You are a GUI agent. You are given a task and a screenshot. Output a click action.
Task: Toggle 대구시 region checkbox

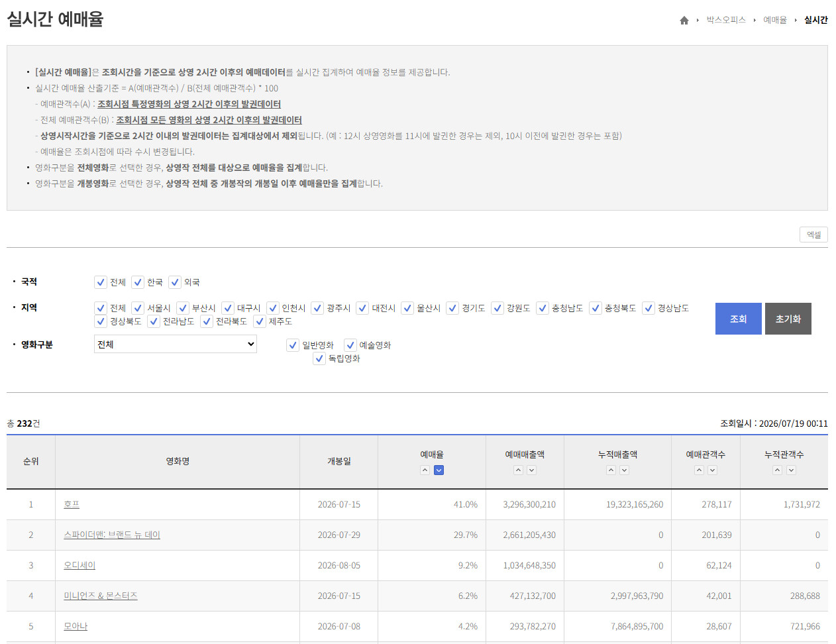(228, 308)
